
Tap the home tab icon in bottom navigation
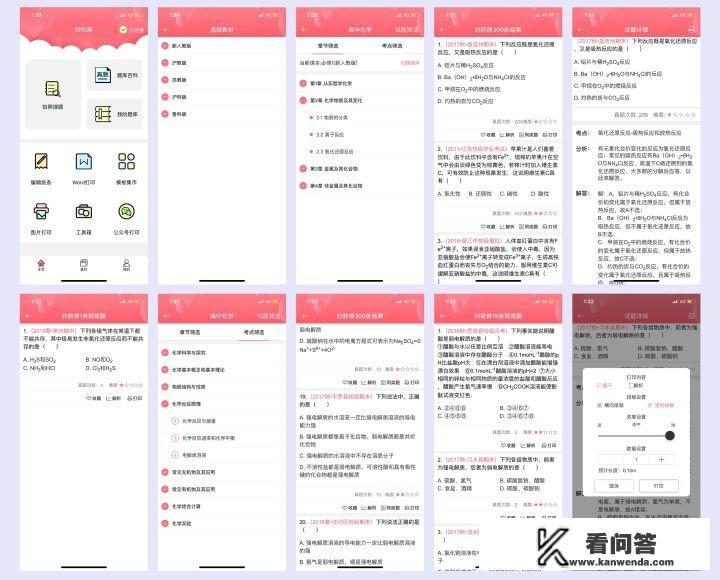pos(41,265)
